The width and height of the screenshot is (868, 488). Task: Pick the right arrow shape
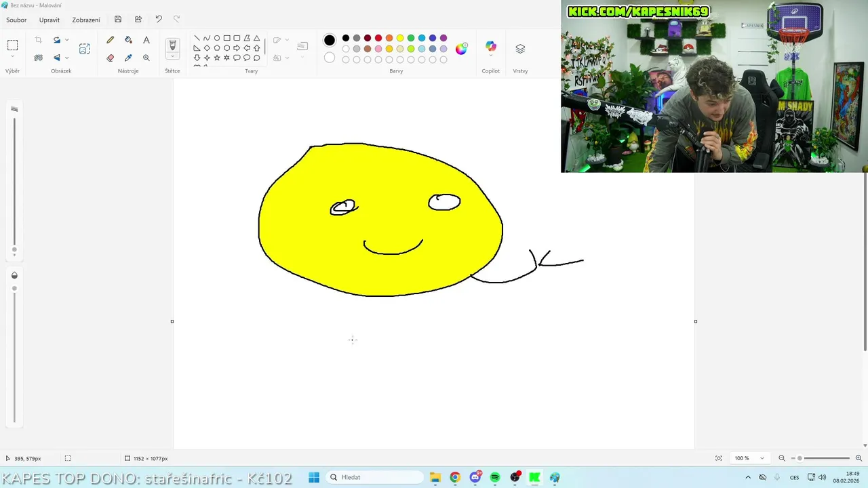(237, 48)
